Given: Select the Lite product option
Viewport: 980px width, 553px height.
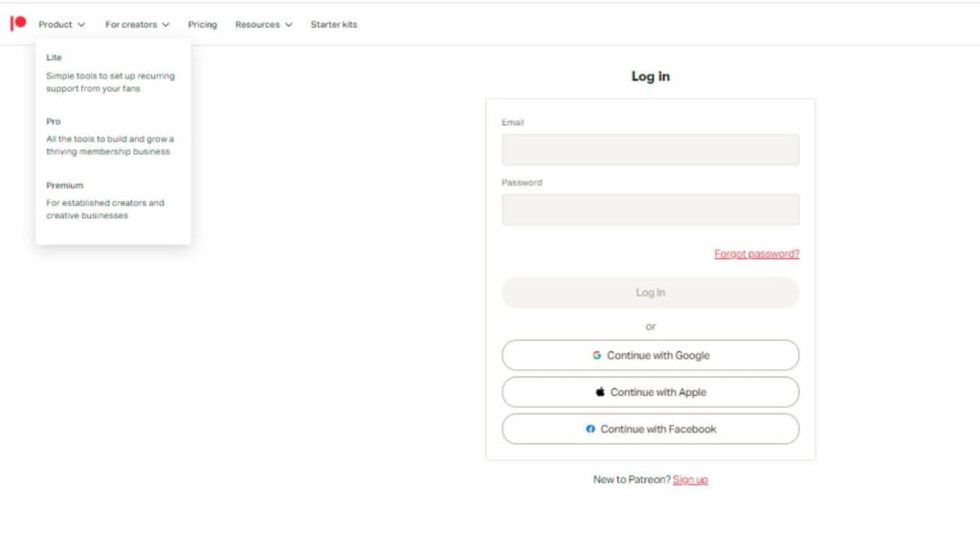Looking at the screenshot, I should click(54, 57).
